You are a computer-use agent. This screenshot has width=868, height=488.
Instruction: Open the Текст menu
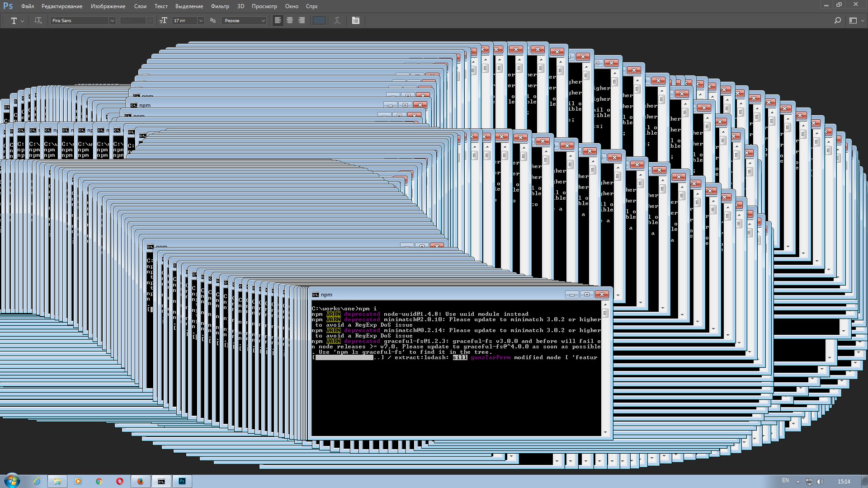tap(161, 6)
